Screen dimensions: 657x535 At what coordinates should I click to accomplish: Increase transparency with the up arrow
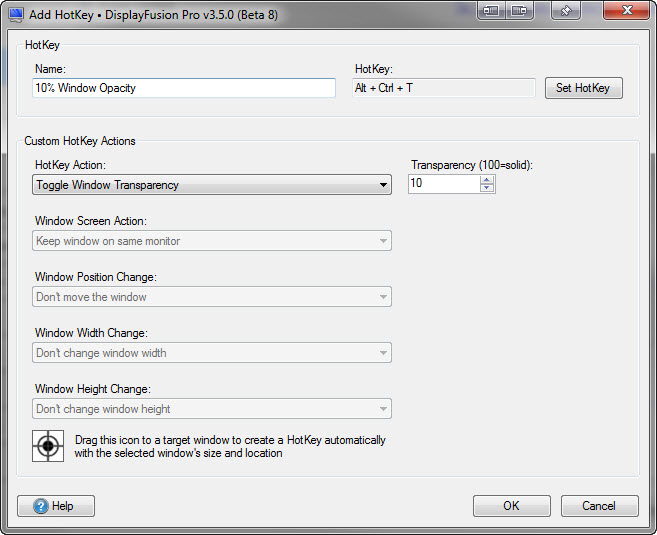point(487,180)
